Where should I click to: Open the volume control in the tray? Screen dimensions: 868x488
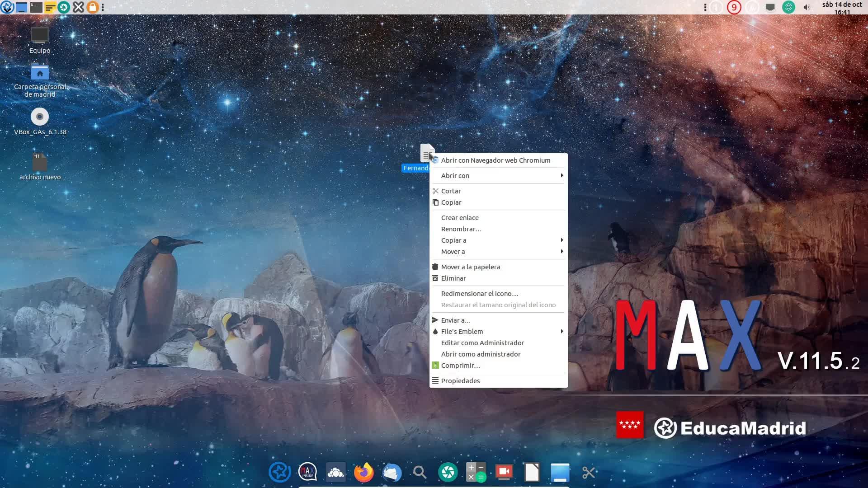coord(807,7)
